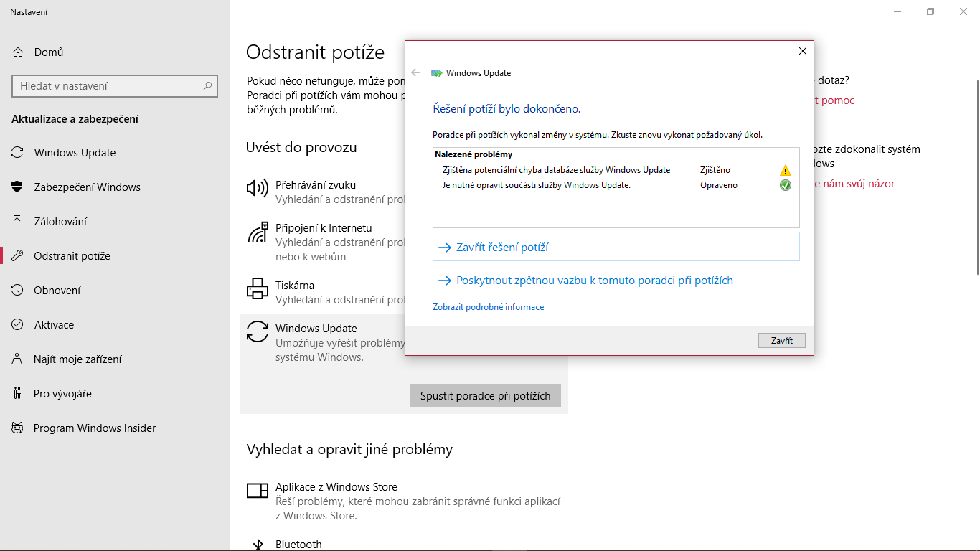Click the Bluetooth icon
Screen dimensions: 980x551
257,545
